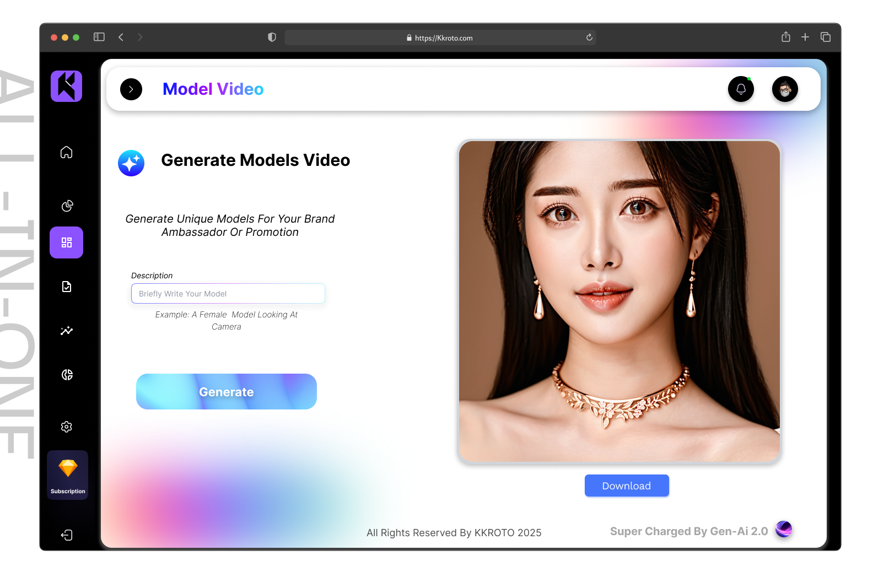Open the user profile avatar

tap(785, 89)
